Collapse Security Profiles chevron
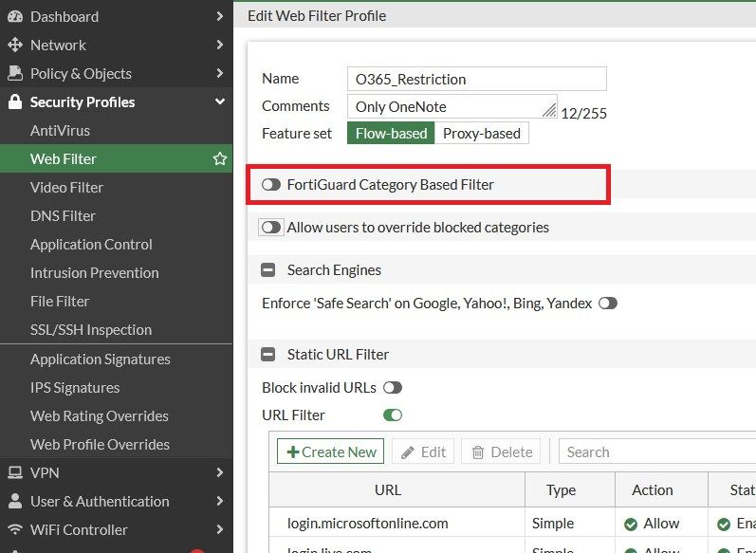This screenshot has width=756, height=553. [x=220, y=101]
